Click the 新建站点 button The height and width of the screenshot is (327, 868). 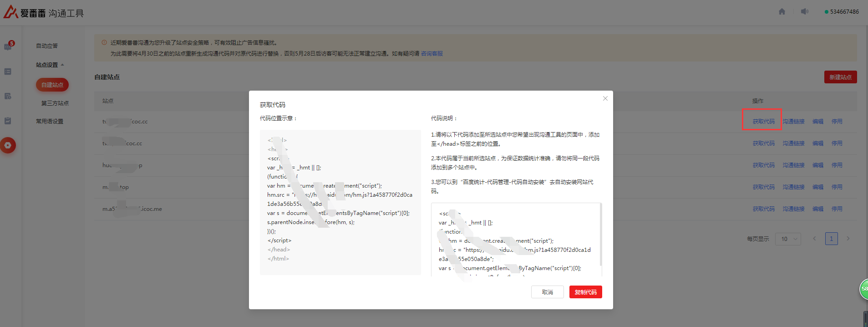pyautogui.click(x=841, y=77)
